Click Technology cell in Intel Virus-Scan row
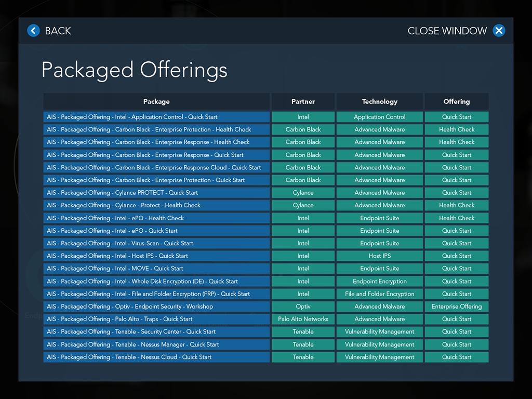The width and height of the screenshot is (532, 399). [380, 243]
